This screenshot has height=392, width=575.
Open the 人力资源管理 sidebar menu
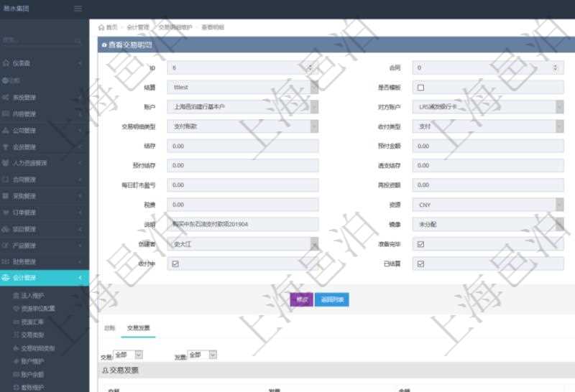tap(44, 163)
